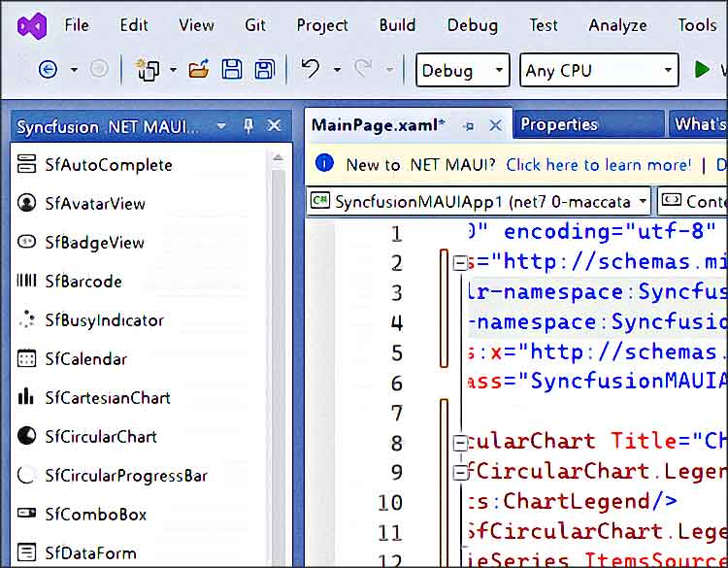728x568 pixels.
Task: Expand the Redo history dropdown arrow
Action: click(389, 70)
